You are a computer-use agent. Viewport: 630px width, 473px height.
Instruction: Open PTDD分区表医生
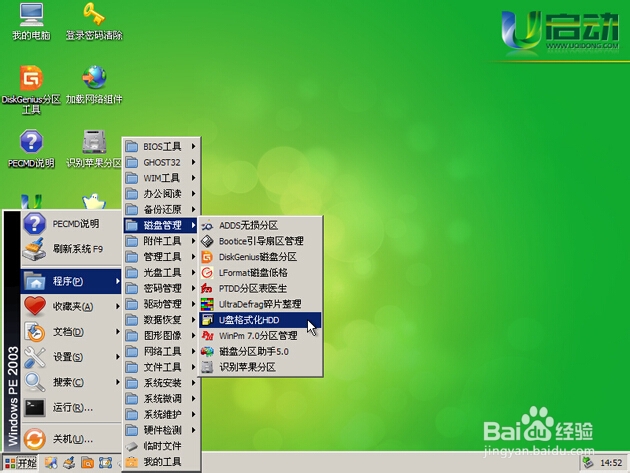click(x=261, y=288)
